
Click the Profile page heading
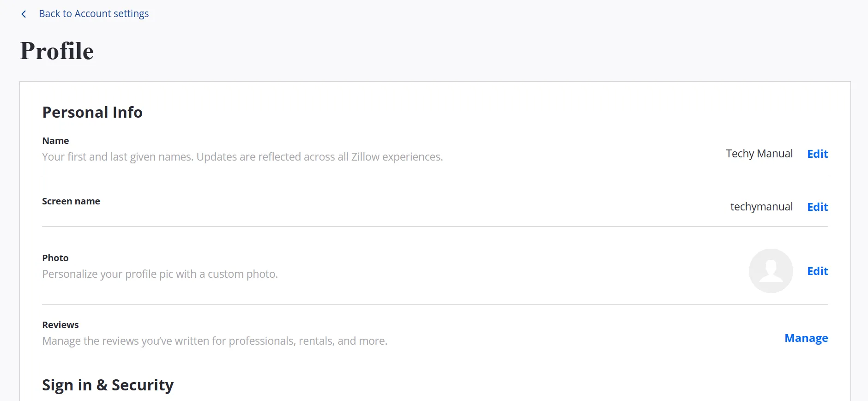click(56, 51)
